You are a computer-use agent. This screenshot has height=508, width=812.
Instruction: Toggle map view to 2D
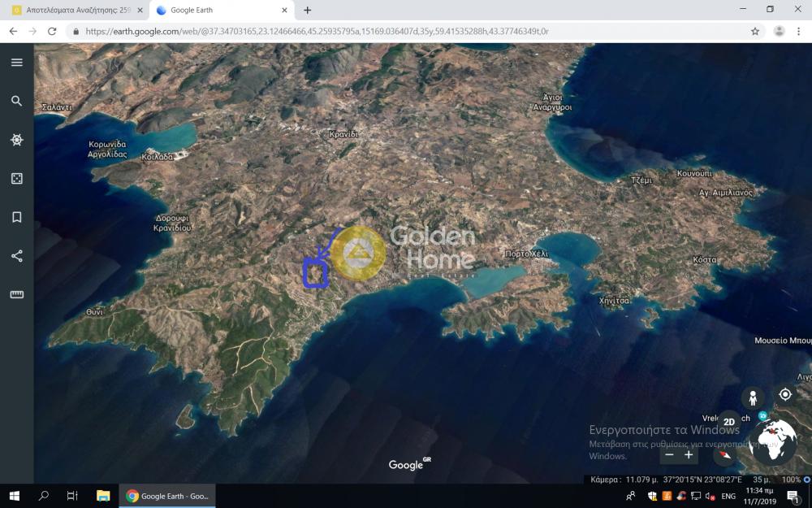[728, 421]
